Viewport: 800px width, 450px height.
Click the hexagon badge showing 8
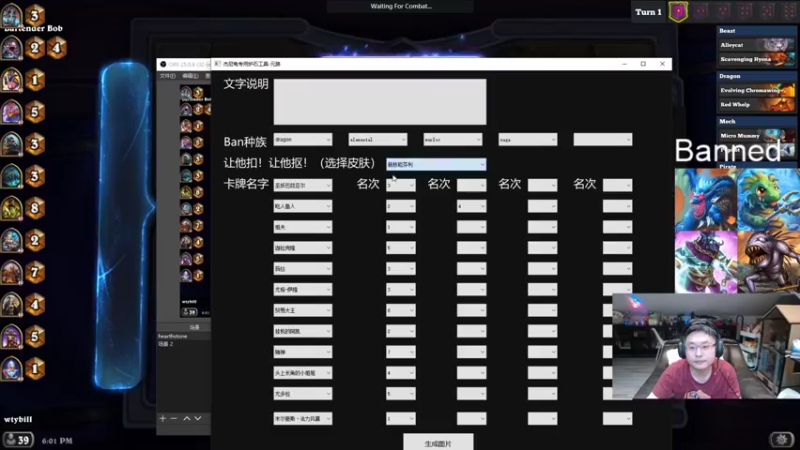coord(35,208)
